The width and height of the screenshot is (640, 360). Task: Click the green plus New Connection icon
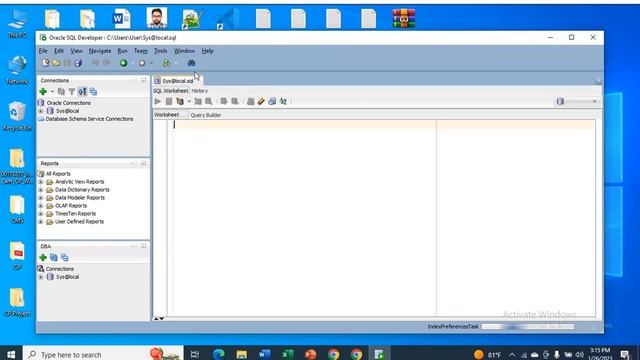pos(43,91)
